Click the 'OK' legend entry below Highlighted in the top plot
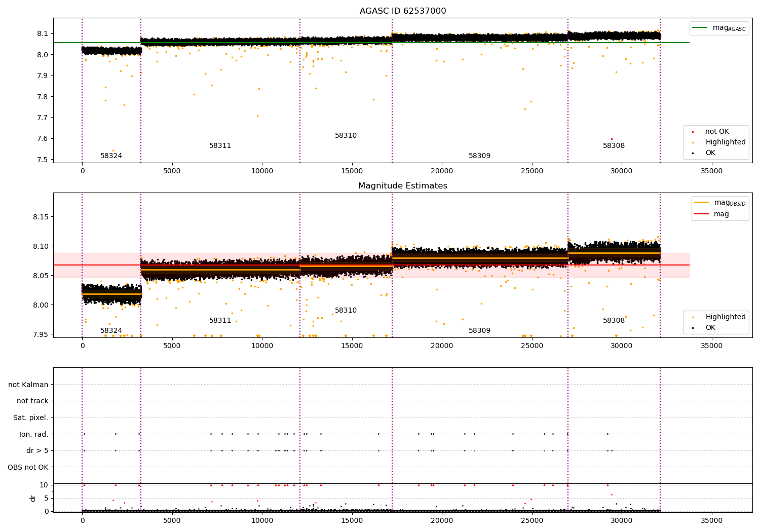The height and width of the screenshot is (532, 760). (710, 153)
